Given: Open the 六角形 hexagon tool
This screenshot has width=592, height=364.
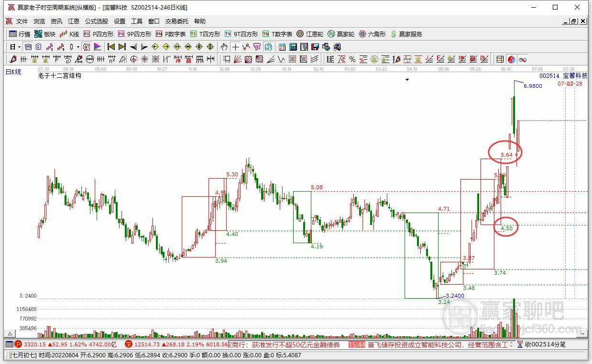Looking at the screenshot, I should coord(372,34).
